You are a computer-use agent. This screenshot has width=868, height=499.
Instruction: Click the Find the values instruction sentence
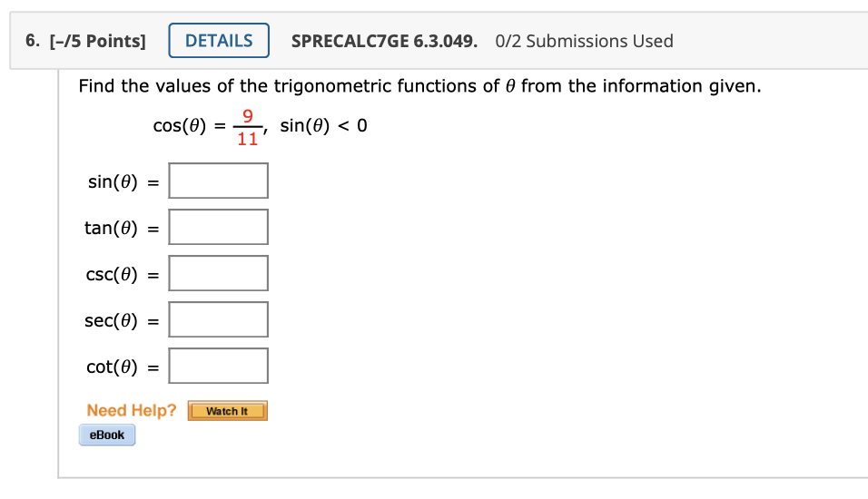pyautogui.click(x=419, y=86)
